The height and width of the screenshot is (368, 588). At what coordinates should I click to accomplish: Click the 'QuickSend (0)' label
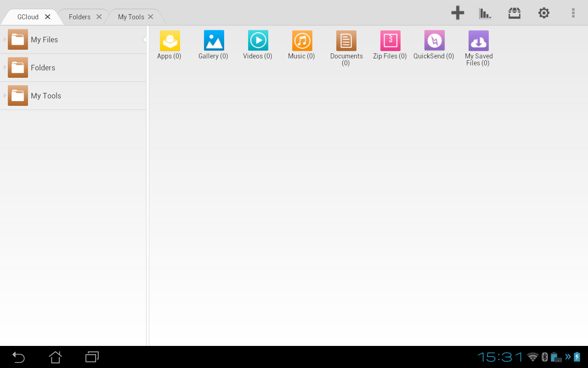click(x=434, y=56)
